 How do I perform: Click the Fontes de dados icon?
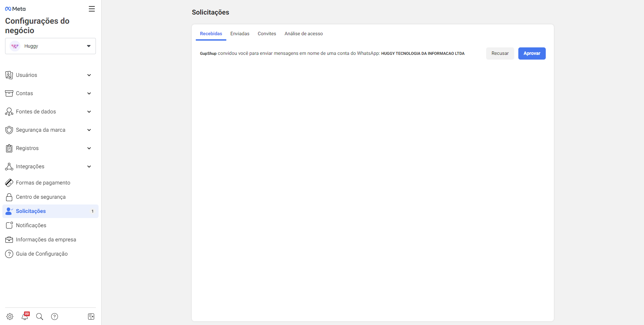pyautogui.click(x=9, y=112)
